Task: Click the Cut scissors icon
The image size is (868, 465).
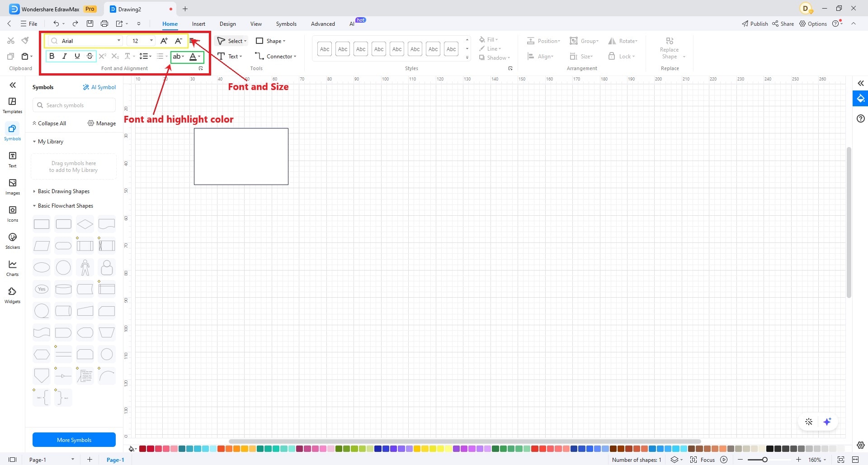Action: [x=11, y=41]
